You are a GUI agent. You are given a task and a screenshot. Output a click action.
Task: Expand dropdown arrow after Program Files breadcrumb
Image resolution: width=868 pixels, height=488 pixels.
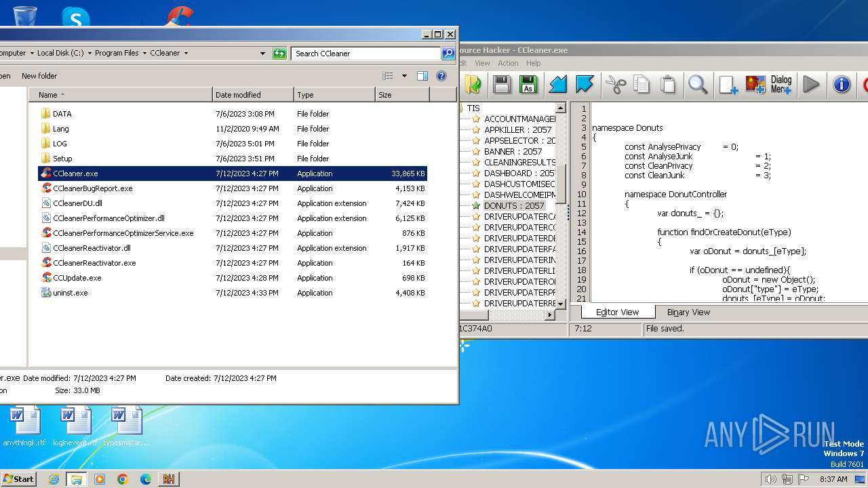tap(144, 53)
